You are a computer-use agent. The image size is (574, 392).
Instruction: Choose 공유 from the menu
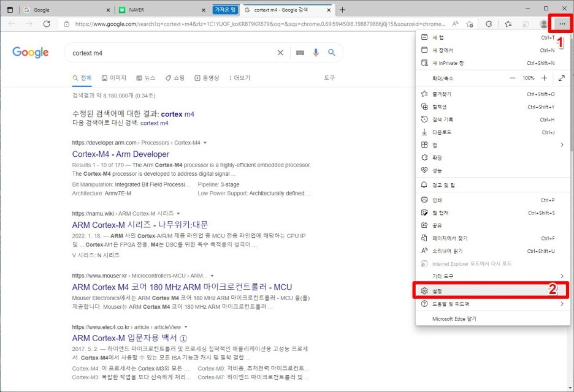pyautogui.click(x=492, y=225)
